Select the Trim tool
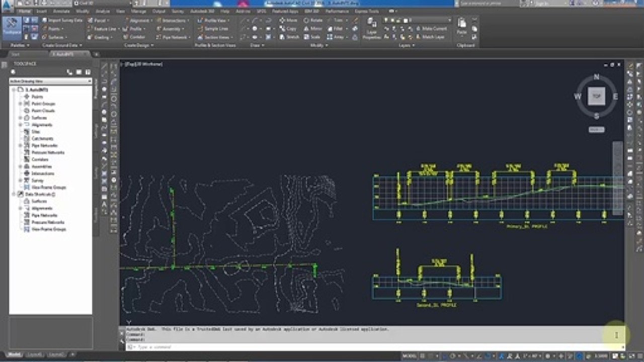The width and height of the screenshot is (644, 362). tap(336, 21)
